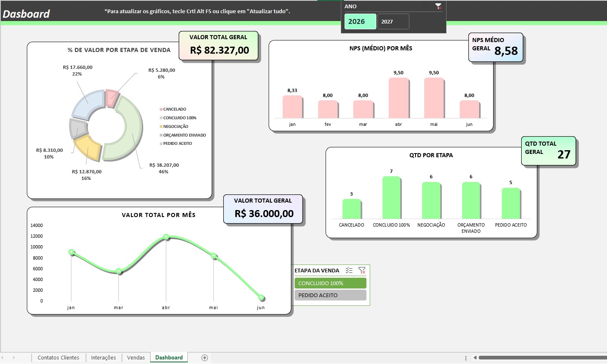
Task: Click the blue 22% donut segment
Action: pos(88,104)
